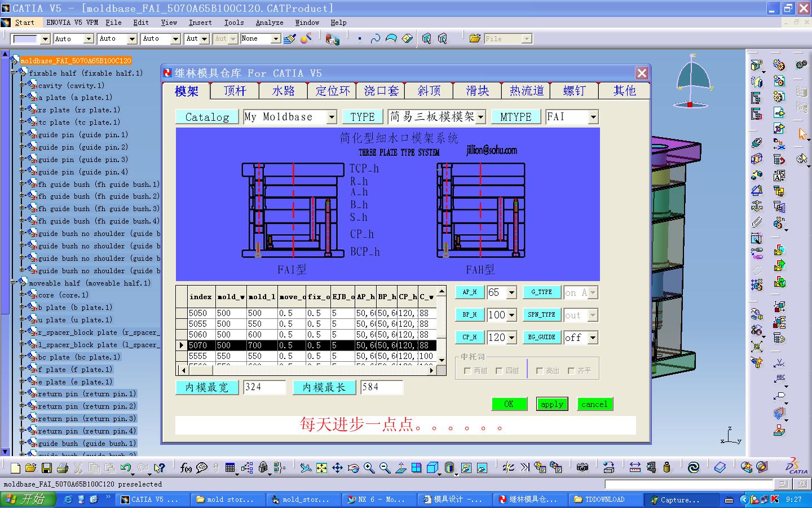
Task: Click the Normal View icon
Action: tap(400, 467)
